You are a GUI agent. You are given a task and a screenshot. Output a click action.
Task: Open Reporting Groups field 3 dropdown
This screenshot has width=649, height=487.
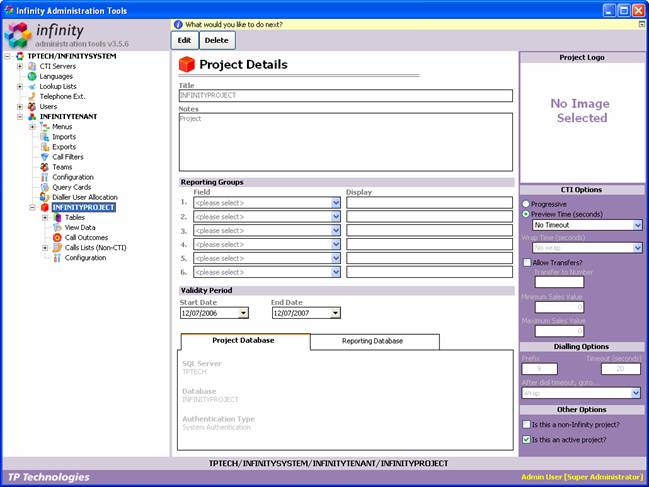point(336,230)
